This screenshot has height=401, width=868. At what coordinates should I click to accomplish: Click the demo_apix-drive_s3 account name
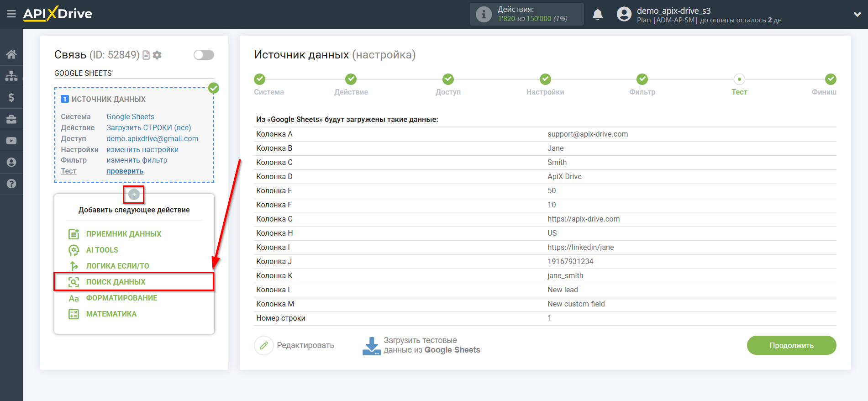[674, 11]
